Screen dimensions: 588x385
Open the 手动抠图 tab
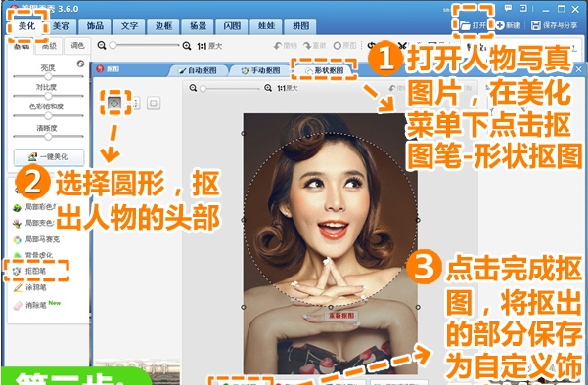(x=260, y=70)
